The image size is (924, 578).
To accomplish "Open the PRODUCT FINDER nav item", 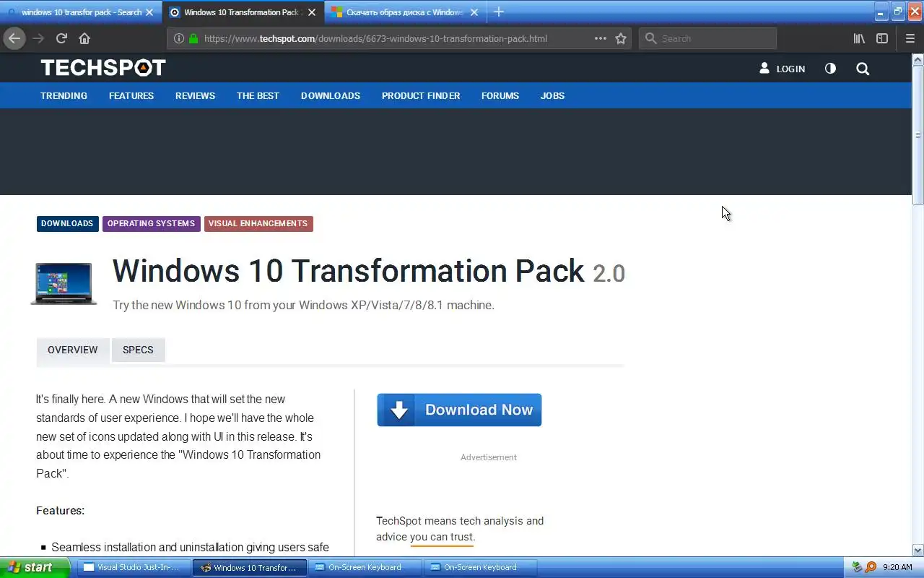I will (421, 95).
